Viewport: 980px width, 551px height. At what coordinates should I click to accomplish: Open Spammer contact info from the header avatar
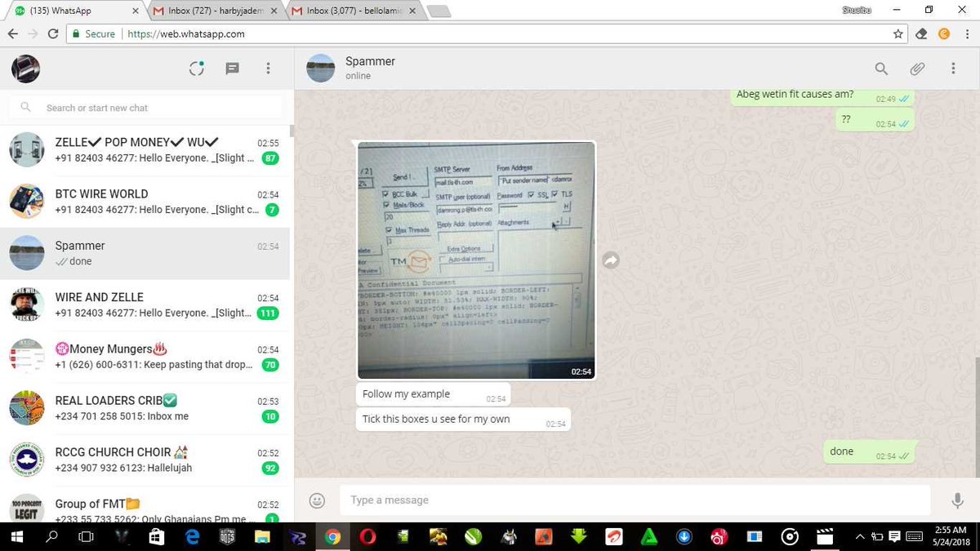(321, 69)
